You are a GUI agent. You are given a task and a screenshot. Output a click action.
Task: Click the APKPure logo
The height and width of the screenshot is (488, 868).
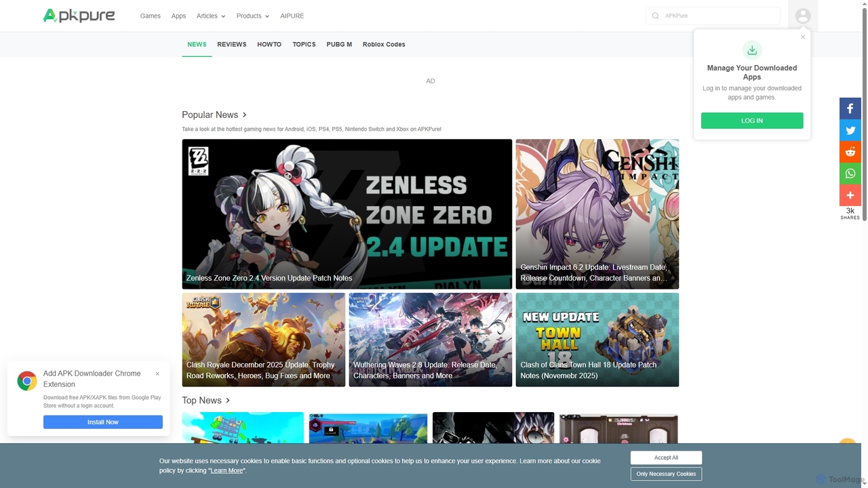click(79, 16)
